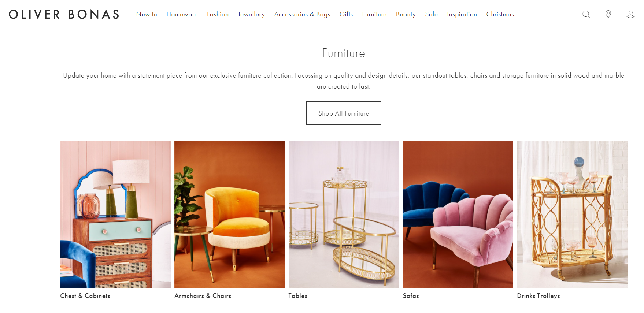The width and height of the screenshot is (644, 313).
Task: Select Fashion in the navigation bar
Action: tap(218, 14)
